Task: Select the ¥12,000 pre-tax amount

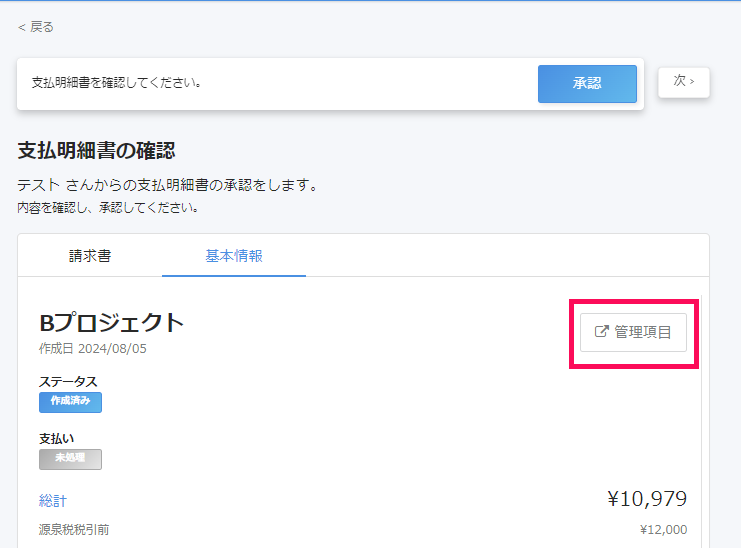Action: 663,530
